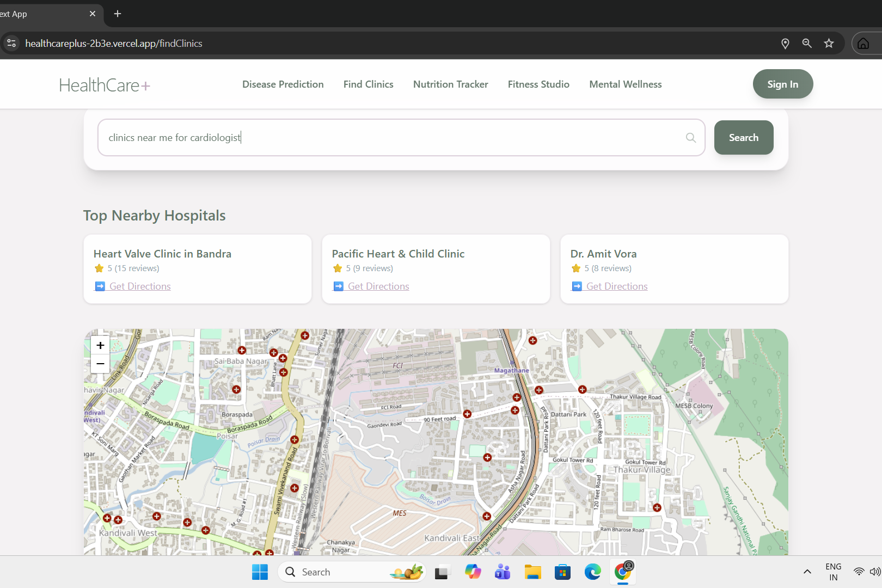Click the Sign In button
882x588 pixels.
783,84
